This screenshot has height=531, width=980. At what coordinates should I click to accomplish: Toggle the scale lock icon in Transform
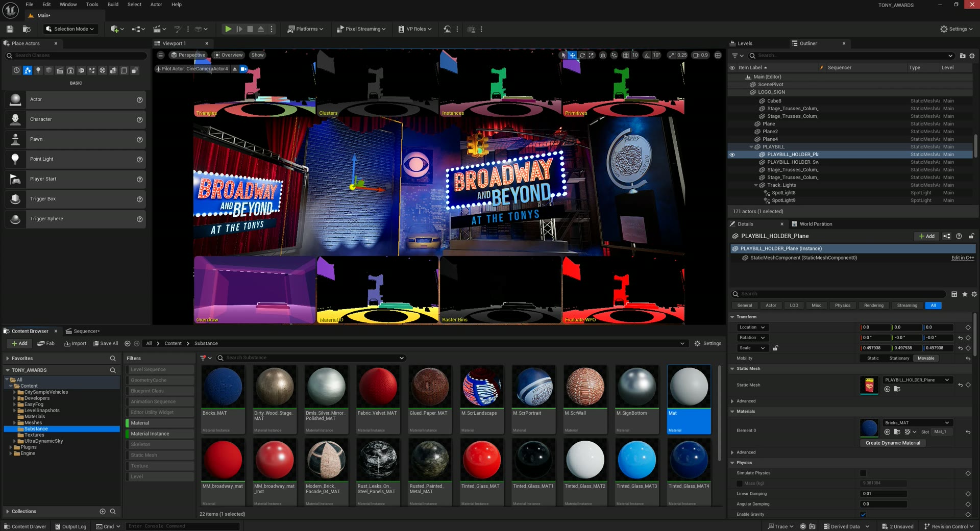(x=775, y=348)
